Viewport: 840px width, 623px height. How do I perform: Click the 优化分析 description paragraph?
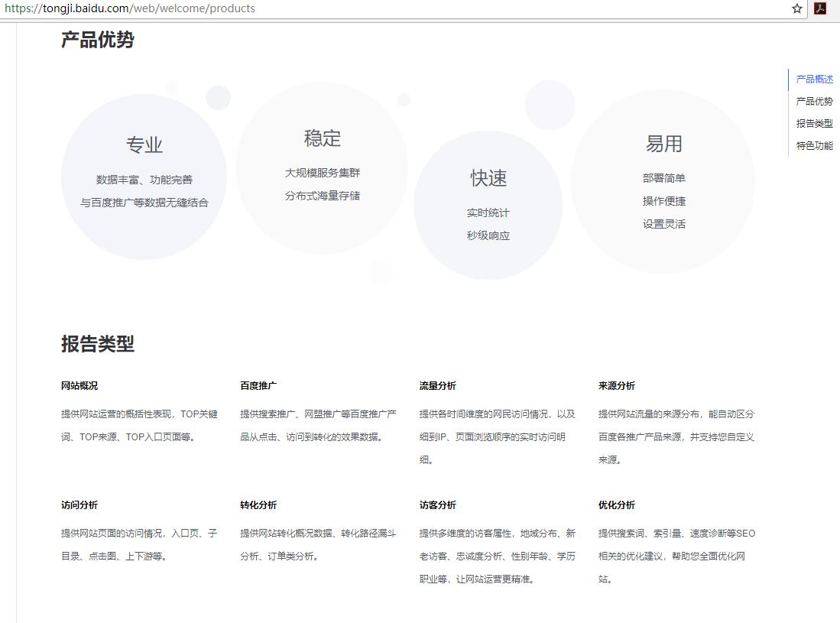[676, 556]
